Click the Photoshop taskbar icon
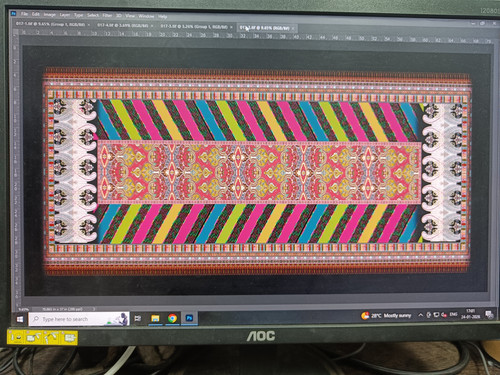The height and width of the screenshot is (375, 500). click(189, 318)
